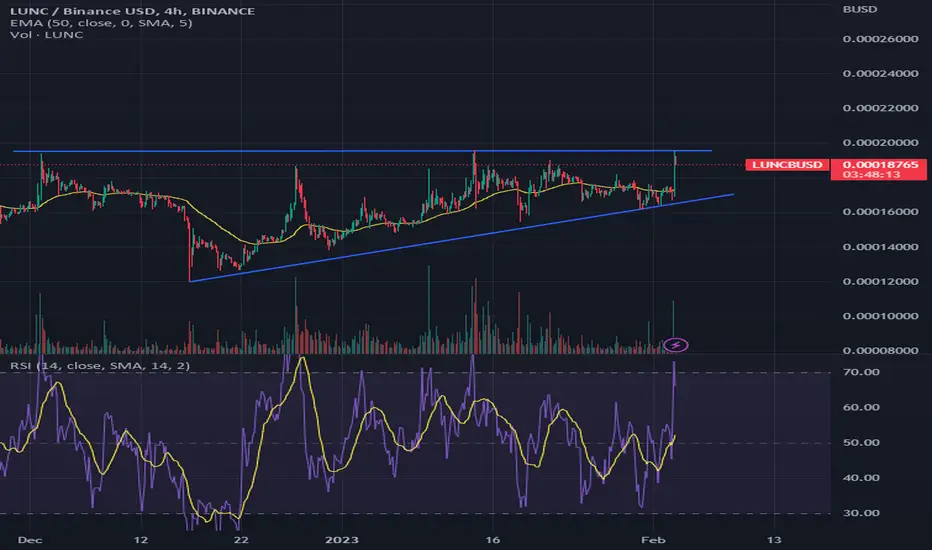
Task: Click the 22 date on time axis
Action: coord(241,540)
